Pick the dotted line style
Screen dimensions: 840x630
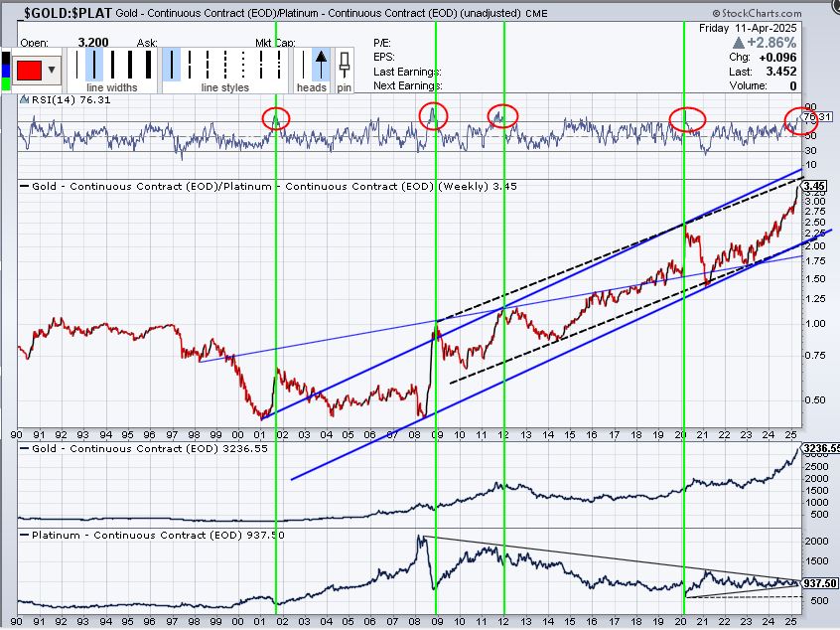tap(243, 65)
